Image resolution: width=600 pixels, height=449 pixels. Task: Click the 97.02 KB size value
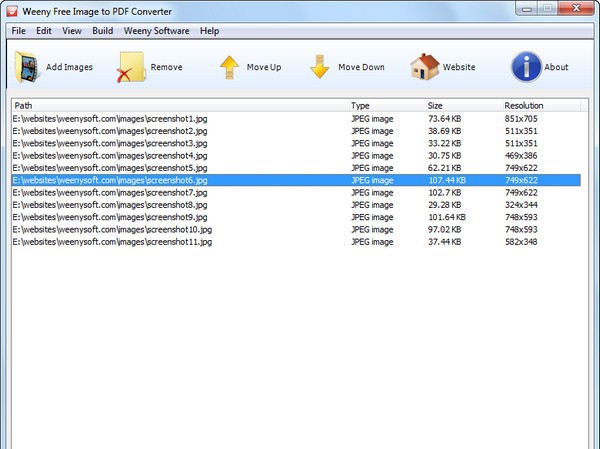444,229
